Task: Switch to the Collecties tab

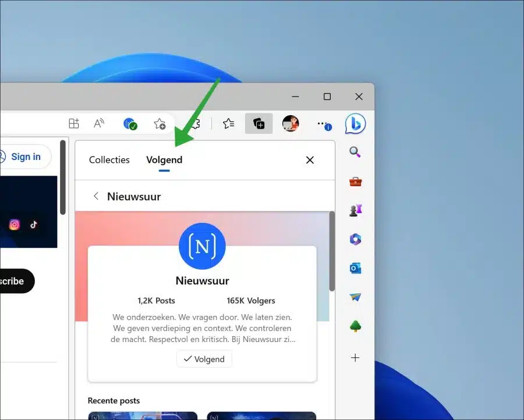Action: (109, 160)
